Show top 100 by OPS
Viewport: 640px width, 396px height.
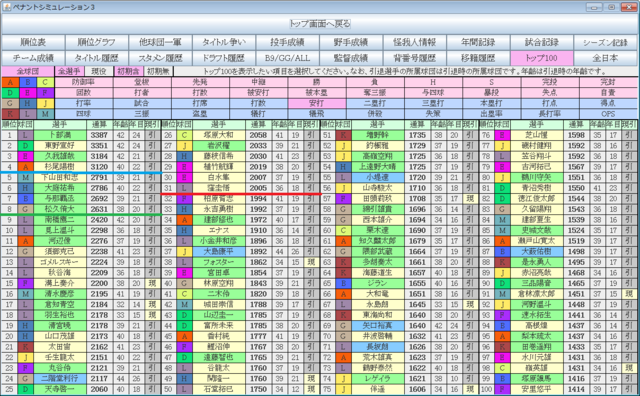tap(608, 114)
